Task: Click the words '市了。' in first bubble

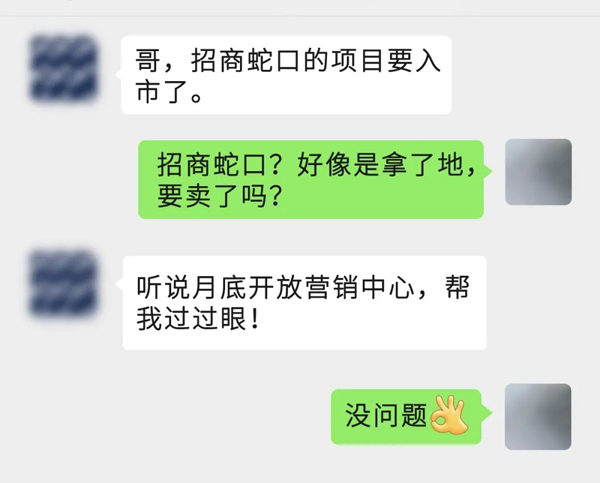Action: coord(169,92)
